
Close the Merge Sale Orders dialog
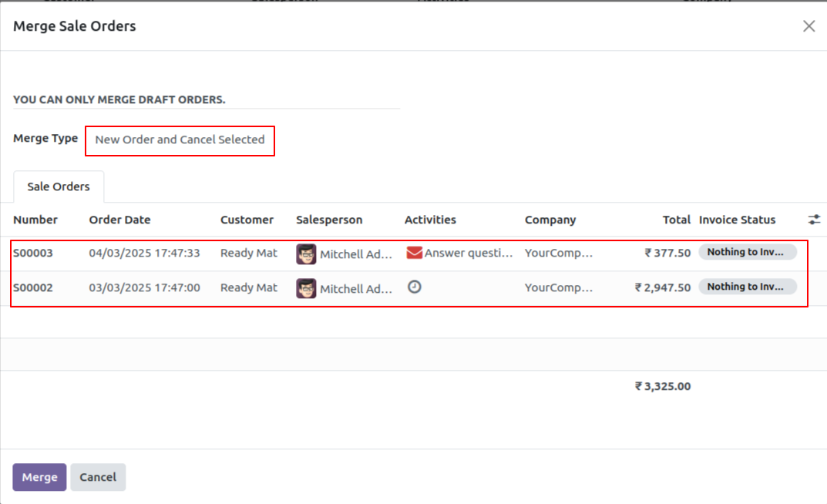pyautogui.click(x=809, y=25)
